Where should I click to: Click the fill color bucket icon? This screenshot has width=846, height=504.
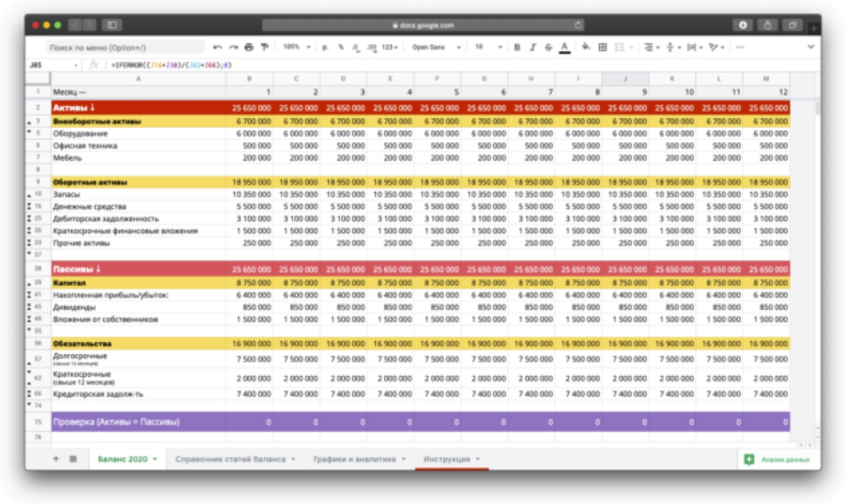pyautogui.click(x=585, y=47)
